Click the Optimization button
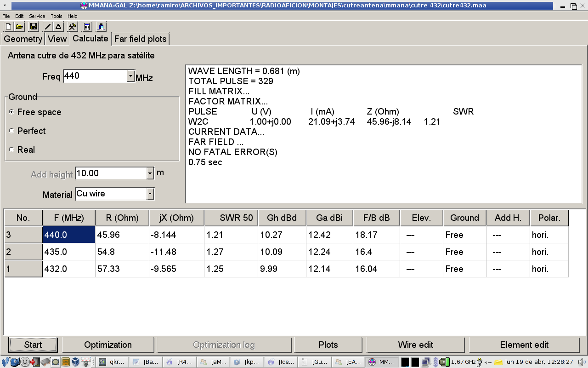The height and width of the screenshot is (368, 588). [x=108, y=345]
